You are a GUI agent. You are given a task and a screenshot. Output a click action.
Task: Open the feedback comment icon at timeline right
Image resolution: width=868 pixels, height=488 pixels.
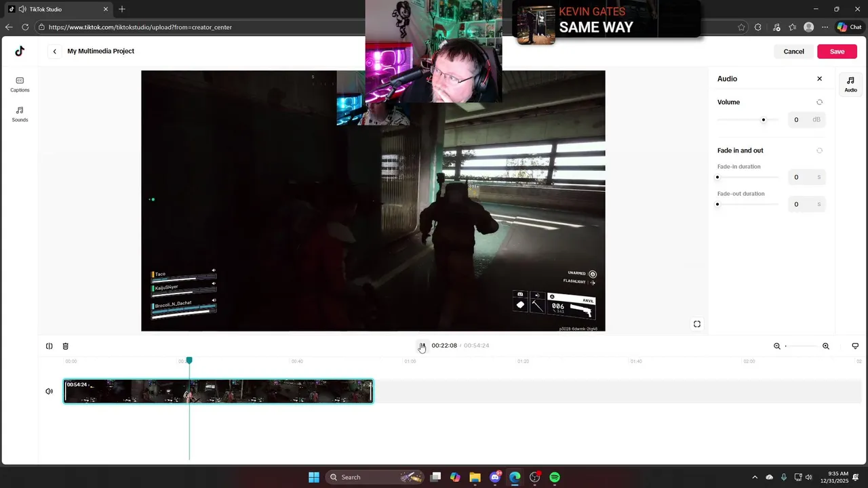click(x=855, y=346)
